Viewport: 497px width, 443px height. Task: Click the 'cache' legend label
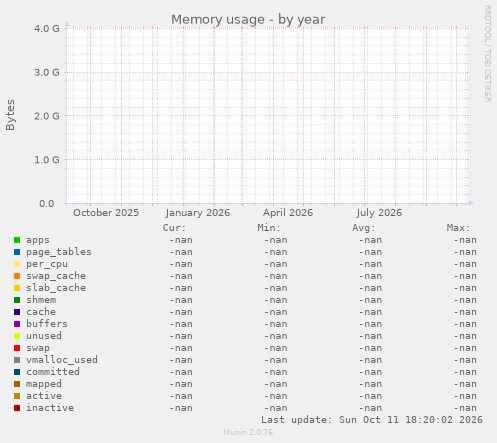(x=41, y=312)
